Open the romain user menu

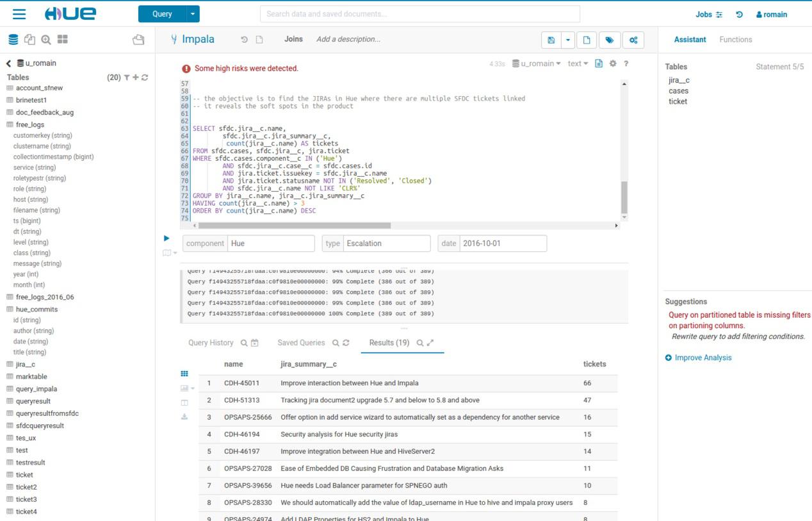(x=772, y=14)
